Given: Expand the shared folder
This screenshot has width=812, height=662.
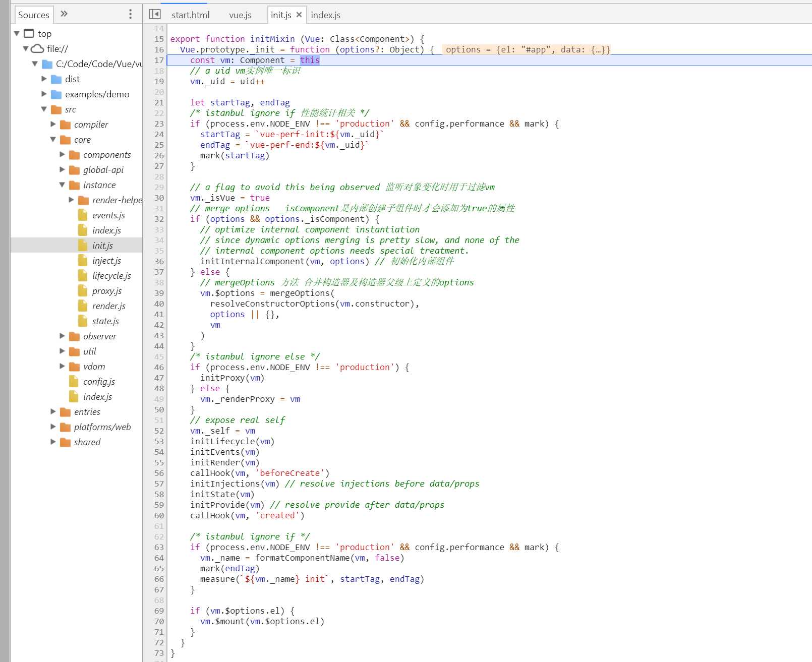Looking at the screenshot, I should [x=53, y=442].
